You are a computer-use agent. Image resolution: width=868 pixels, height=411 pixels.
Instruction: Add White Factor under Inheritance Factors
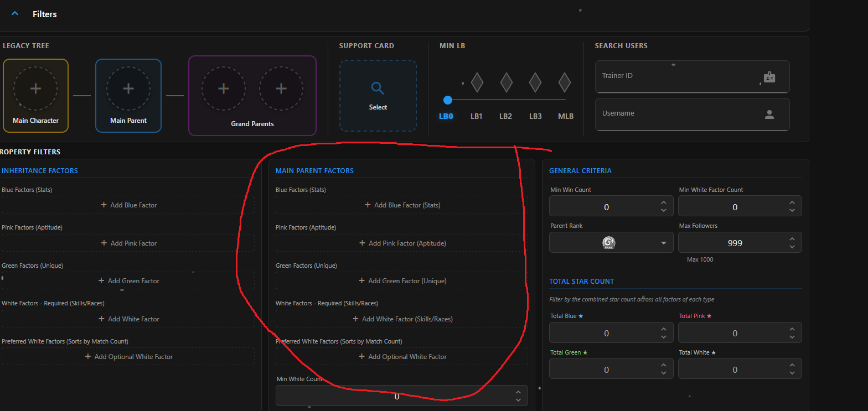tap(128, 319)
